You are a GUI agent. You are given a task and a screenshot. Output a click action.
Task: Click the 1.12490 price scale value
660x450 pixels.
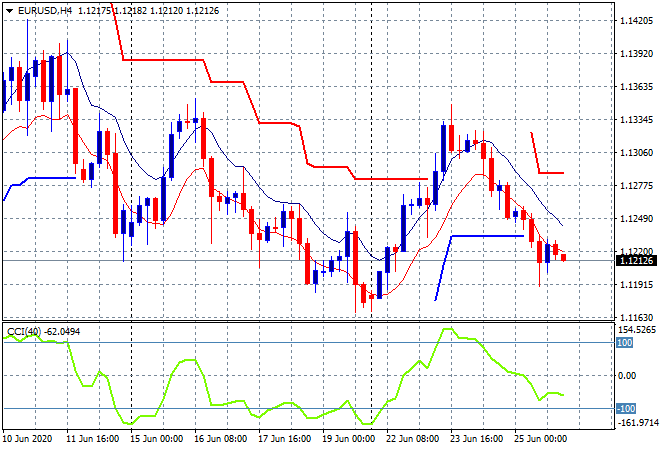pos(637,218)
